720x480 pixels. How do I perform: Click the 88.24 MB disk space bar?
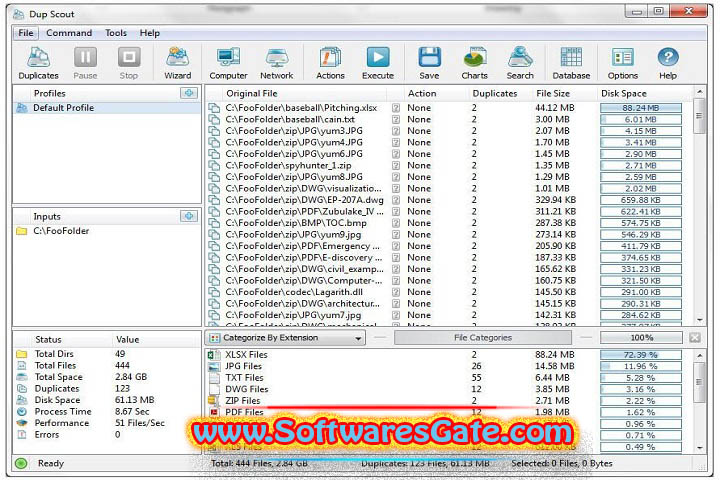pos(641,108)
